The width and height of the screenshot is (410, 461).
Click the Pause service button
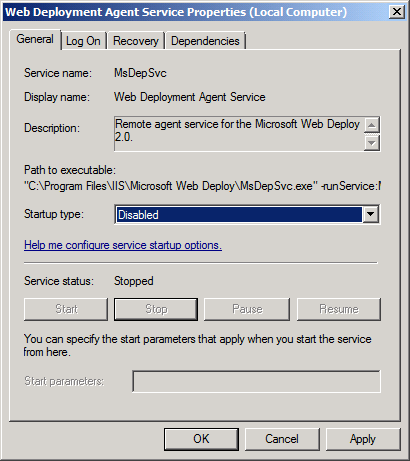pos(247,309)
